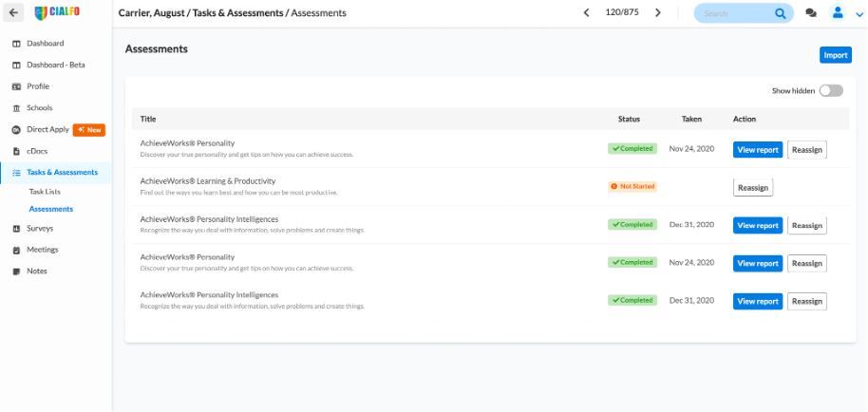This screenshot has width=868, height=412.
Task: Click the Schools building icon
Action: [x=16, y=108]
